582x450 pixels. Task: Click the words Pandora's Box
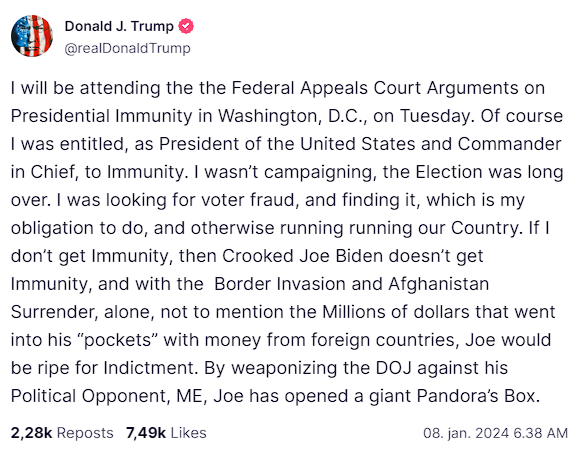tap(478, 396)
